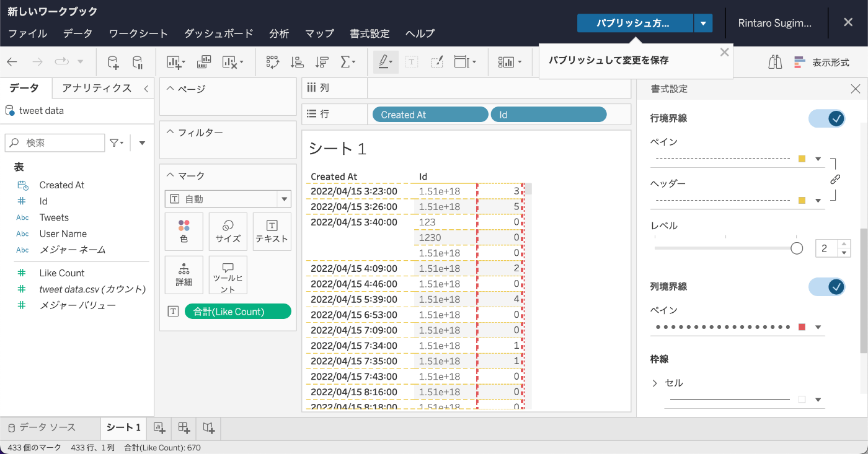Click the new story tab icon at bottom
This screenshot has width=868, height=454.
point(208,427)
